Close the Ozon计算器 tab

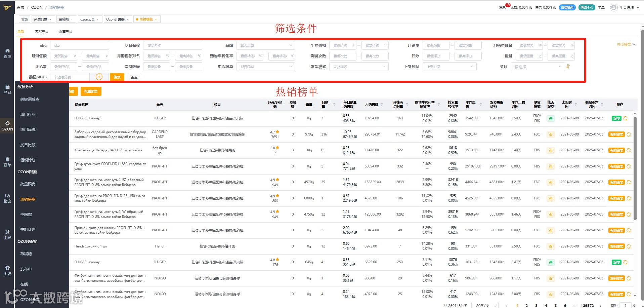point(128,20)
